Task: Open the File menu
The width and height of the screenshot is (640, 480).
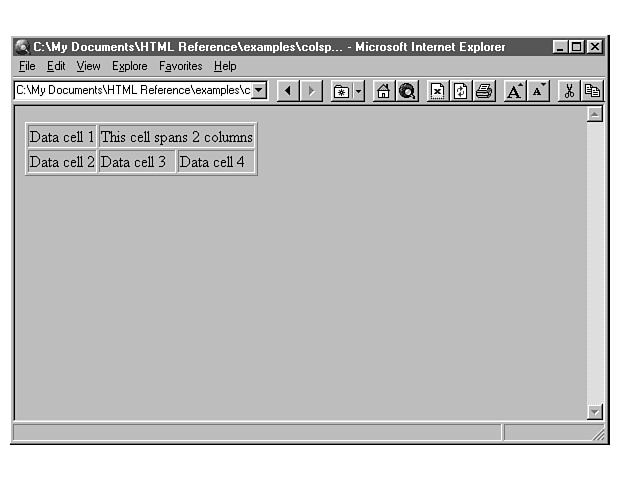Action: click(27, 66)
